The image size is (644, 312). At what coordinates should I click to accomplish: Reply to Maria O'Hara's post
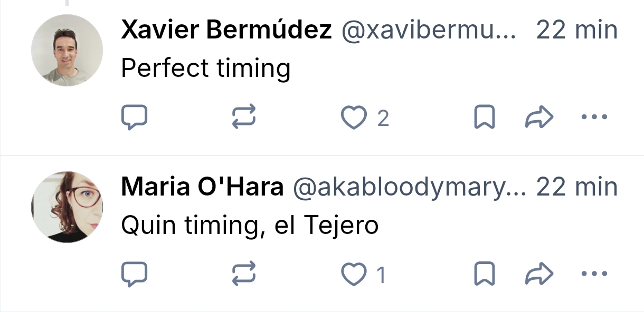[134, 274]
